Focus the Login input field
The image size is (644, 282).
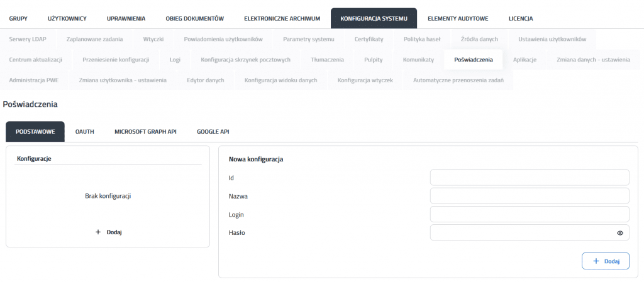pyautogui.click(x=530, y=214)
